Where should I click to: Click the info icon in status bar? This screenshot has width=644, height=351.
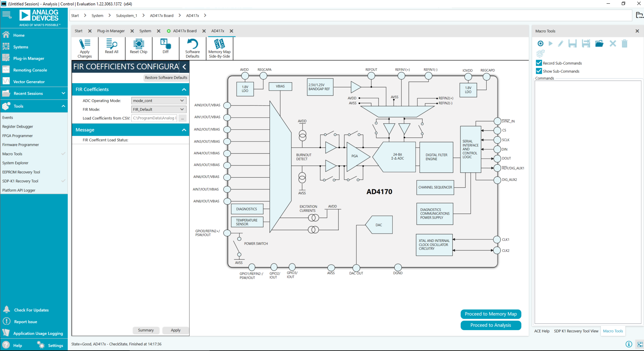point(629,344)
